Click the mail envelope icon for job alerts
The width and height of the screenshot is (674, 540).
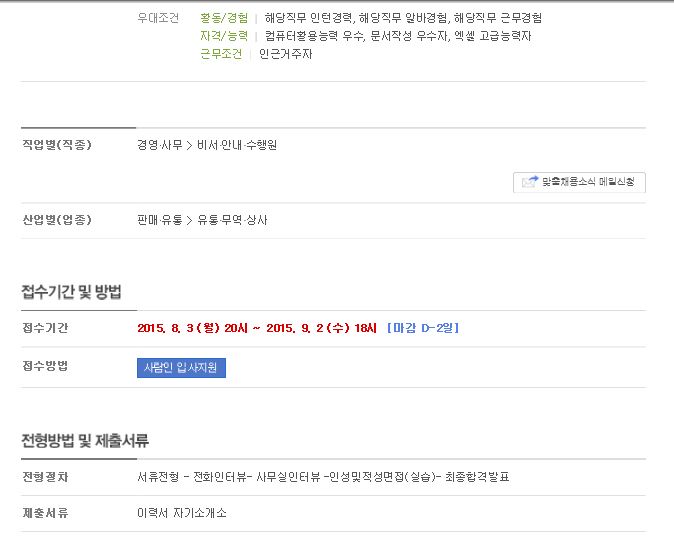tap(530, 181)
